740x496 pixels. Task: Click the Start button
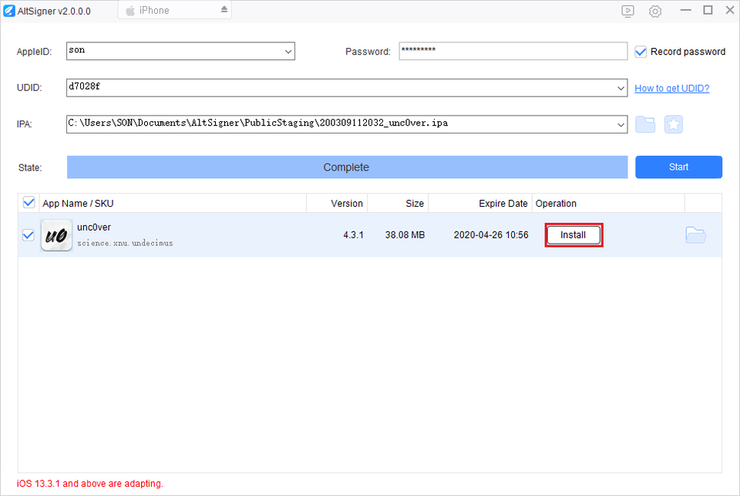point(679,167)
